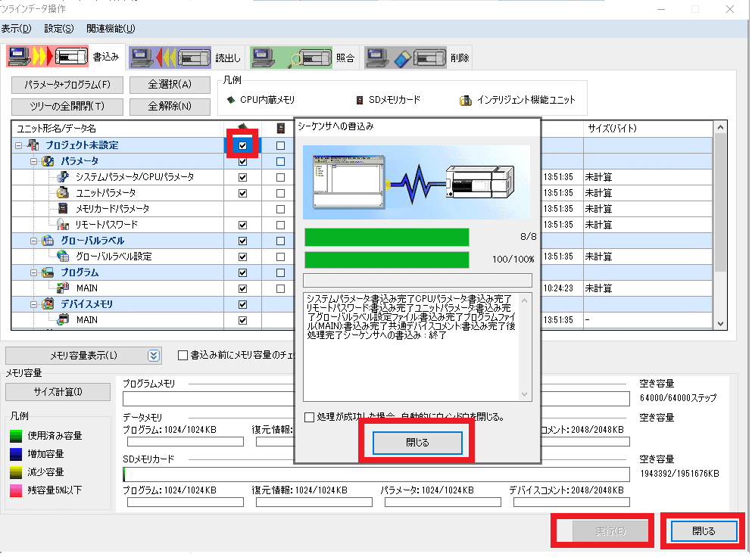Switch to the 照合 (Verify) tab

point(303,57)
